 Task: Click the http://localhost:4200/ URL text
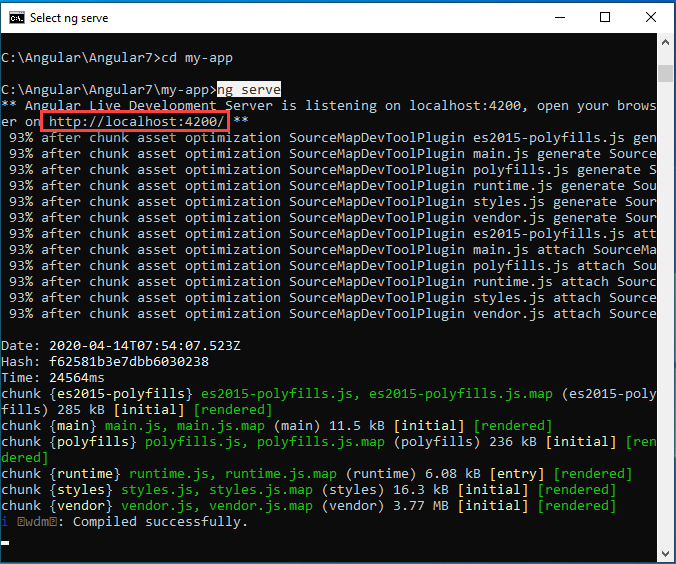pos(136,122)
